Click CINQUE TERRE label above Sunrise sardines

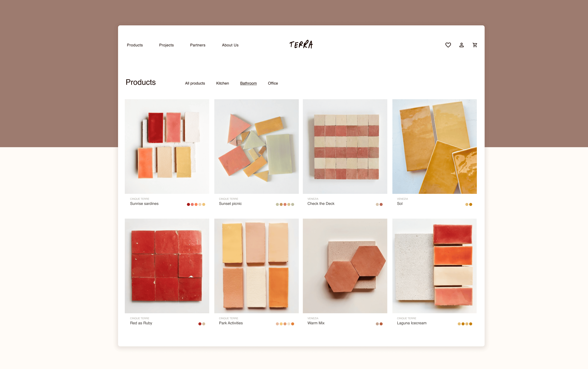(x=140, y=199)
